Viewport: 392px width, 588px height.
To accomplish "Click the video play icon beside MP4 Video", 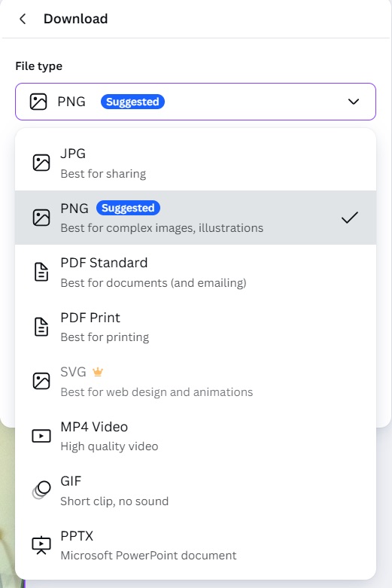I will coord(41,436).
